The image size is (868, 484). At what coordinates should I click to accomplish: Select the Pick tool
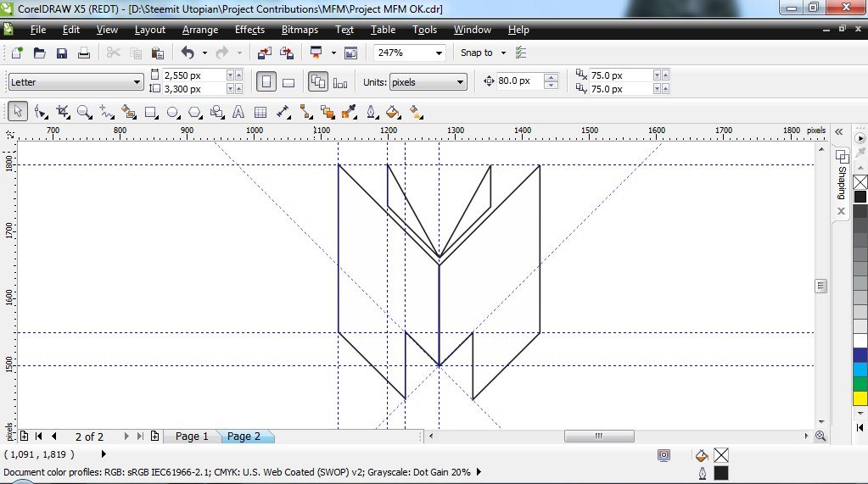18,112
